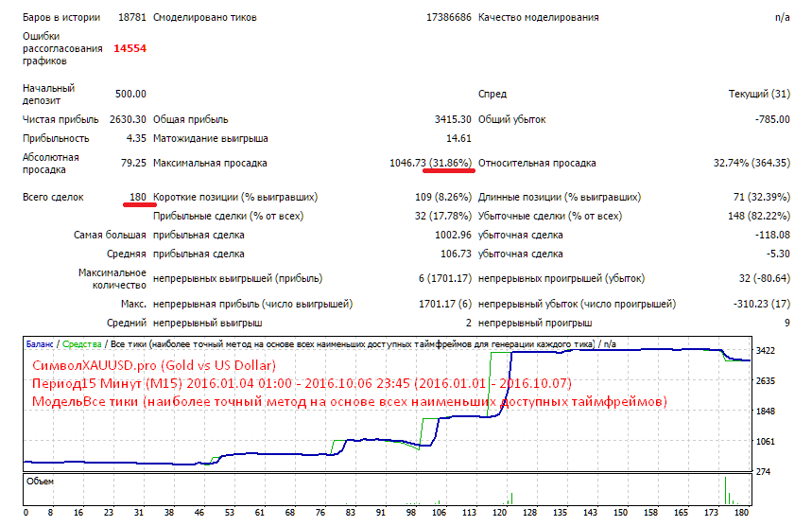The height and width of the screenshot is (526, 812).
Task: Select the profit factor value 4.35
Action: (136, 138)
